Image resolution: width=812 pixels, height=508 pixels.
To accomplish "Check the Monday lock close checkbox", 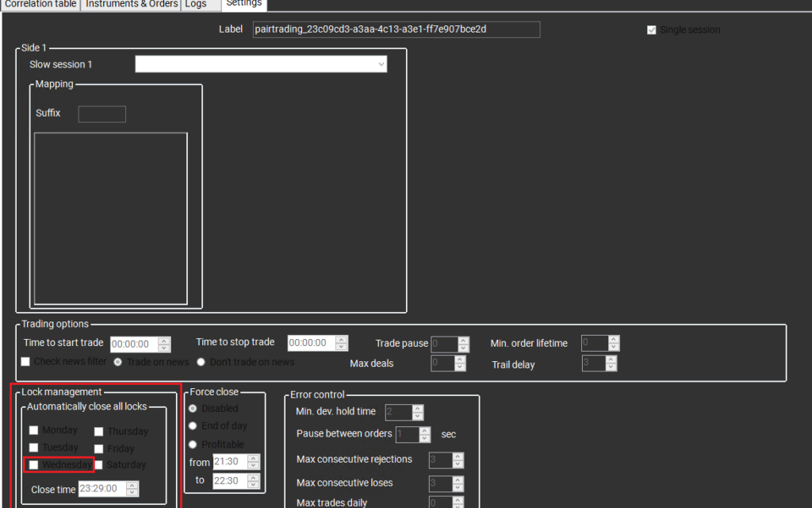I will point(33,430).
